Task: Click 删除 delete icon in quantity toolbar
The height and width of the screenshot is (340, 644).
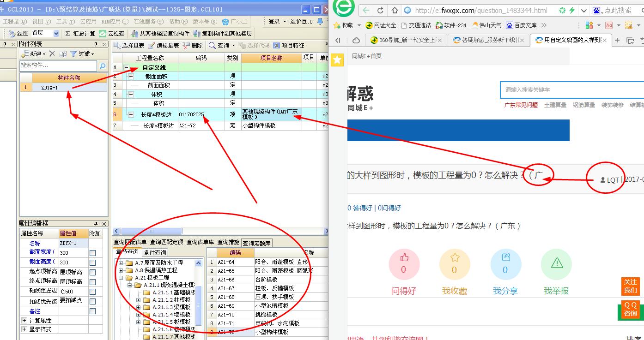Action: (186, 45)
